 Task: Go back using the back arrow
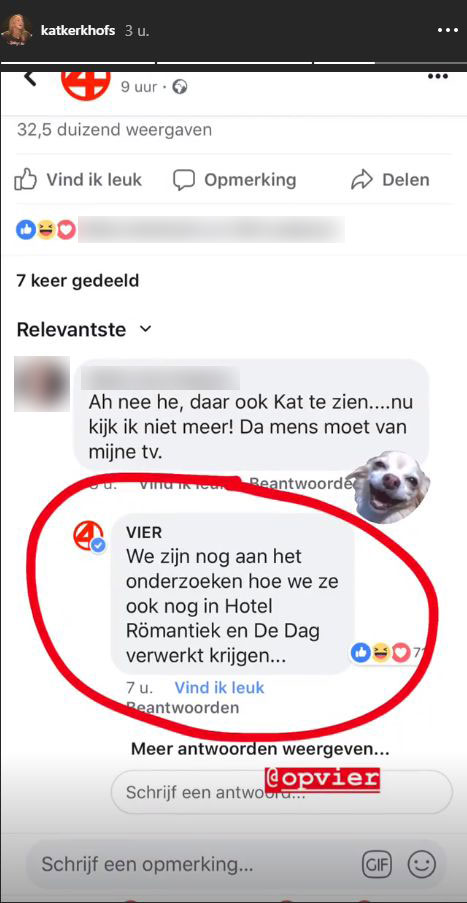(x=30, y=78)
